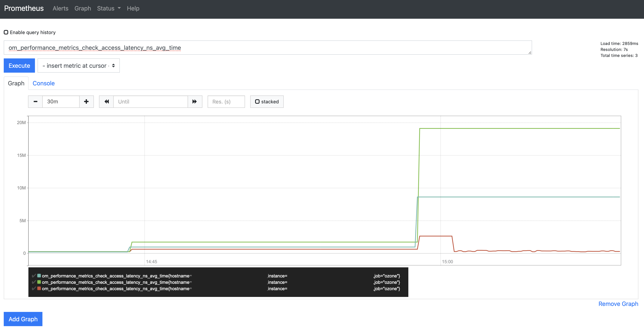Click the Remove Graph link
The image size is (644, 334).
618,304
